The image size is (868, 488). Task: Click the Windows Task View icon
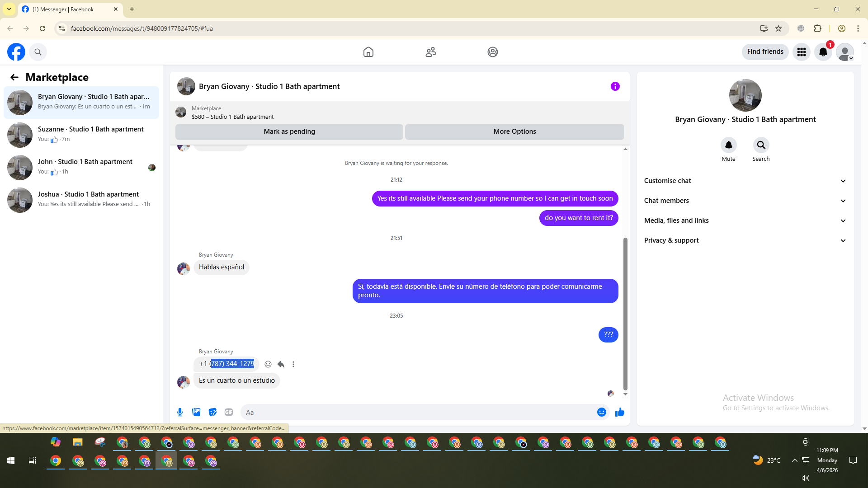[x=33, y=460]
